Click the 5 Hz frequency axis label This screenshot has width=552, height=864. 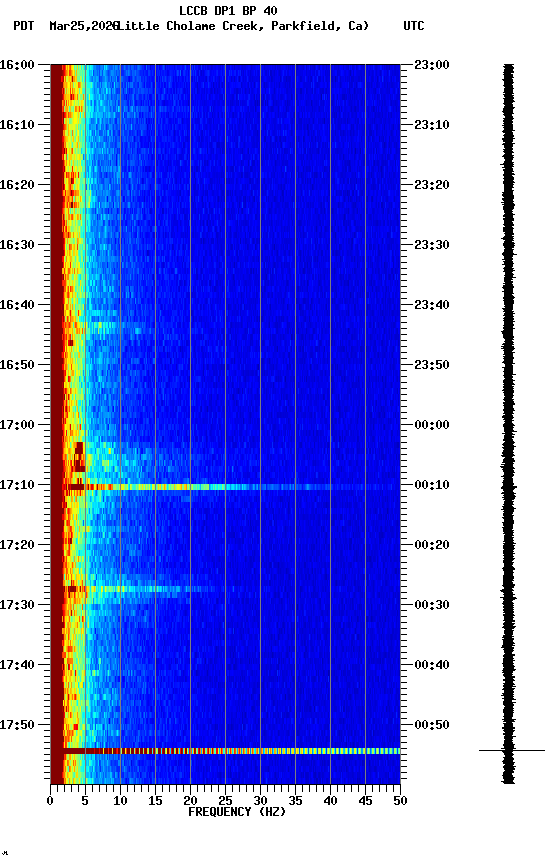[x=85, y=801]
